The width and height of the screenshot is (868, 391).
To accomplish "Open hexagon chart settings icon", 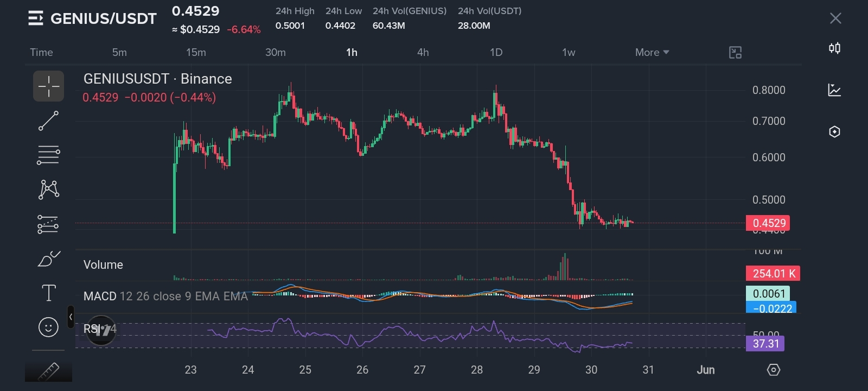I will coord(835,132).
